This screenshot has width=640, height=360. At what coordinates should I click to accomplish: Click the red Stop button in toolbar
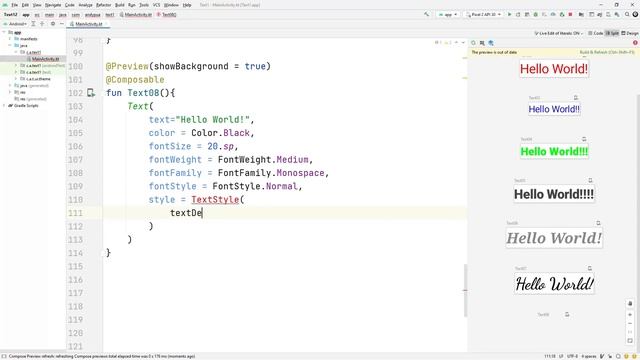pyautogui.click(x=571, y=14)
